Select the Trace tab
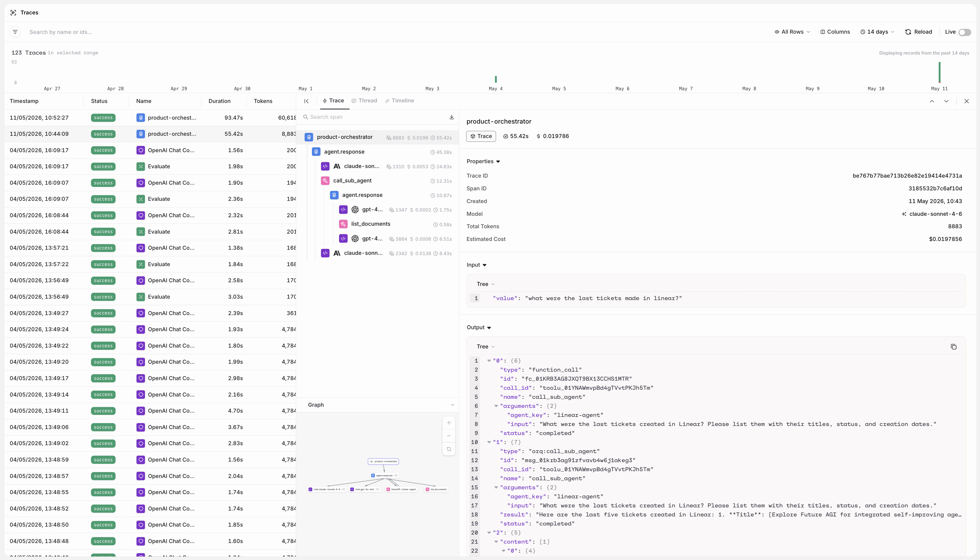Viewport: 980px width, 560px height. coord(333,101)
